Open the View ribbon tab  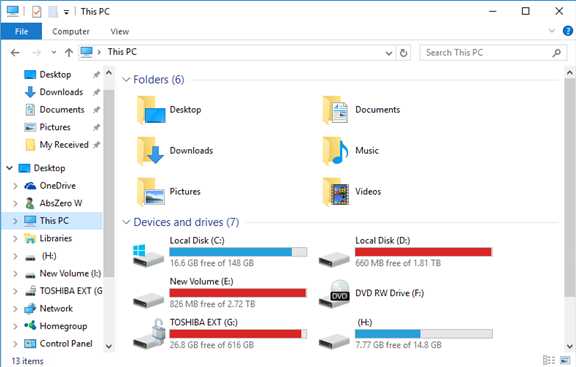[x=120, y=32]
